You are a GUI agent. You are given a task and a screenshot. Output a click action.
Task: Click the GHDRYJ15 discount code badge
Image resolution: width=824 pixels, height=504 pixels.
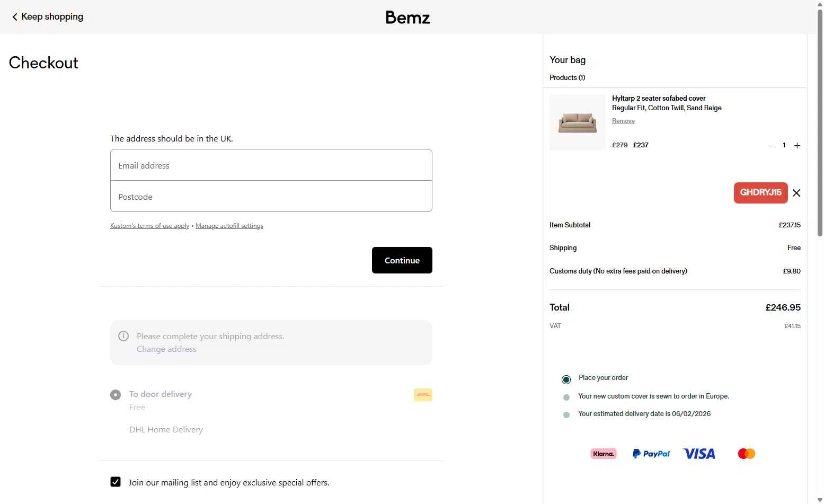[761, 193]
